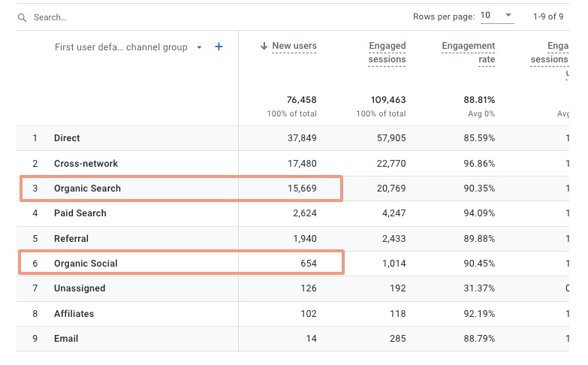The image size is (588, 365).
Task: Click the 109,463 total engaged sessions figure
Action: click(388, 100)
